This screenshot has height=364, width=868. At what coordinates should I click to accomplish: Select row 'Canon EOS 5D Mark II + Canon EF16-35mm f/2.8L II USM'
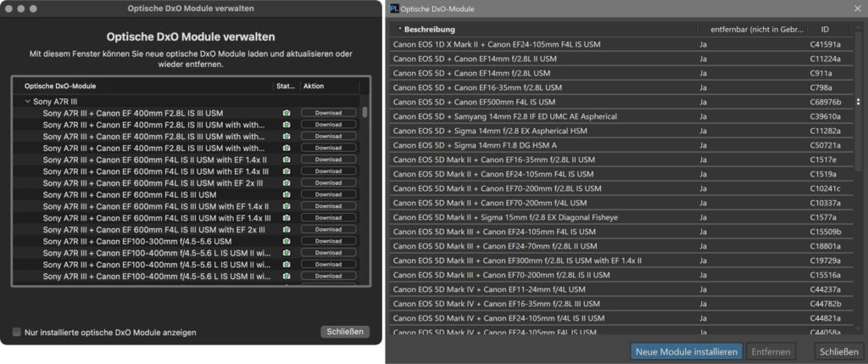(622, 160)
